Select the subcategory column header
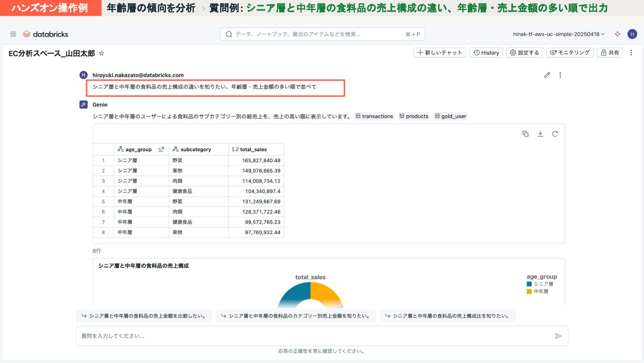The image size is (644, 363). click(x=199, y=149)
